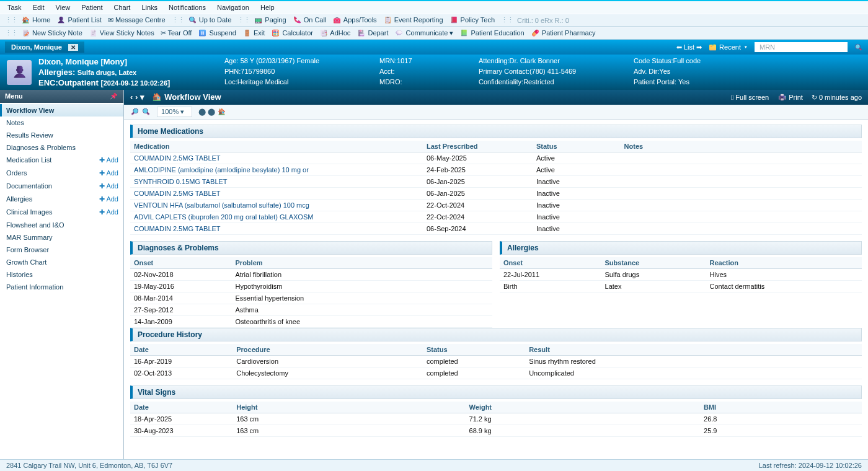Pin the Menu panel
The image size is (868, 471).
click(x=113, y=96)
